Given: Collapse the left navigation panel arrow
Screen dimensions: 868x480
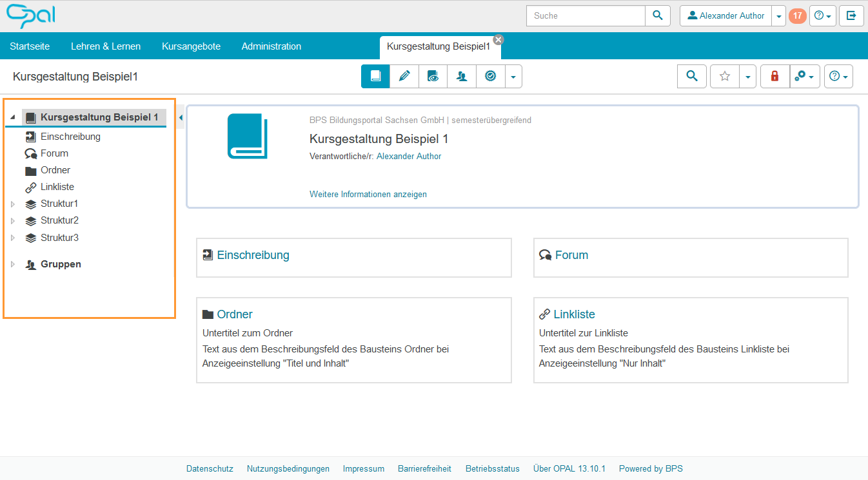Looking at the screenshot, I should pyautogui.click(x=181, y=117).
